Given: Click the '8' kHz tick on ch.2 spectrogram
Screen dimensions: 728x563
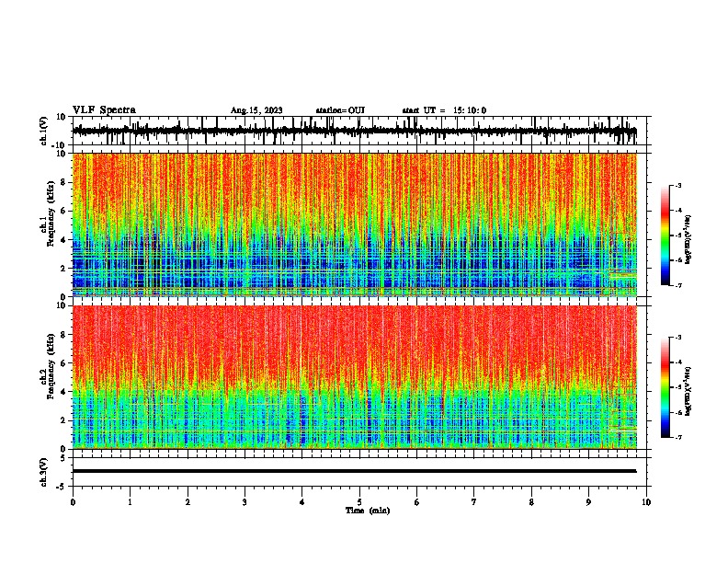Looking at the screenshot, I should coord(63,335).
